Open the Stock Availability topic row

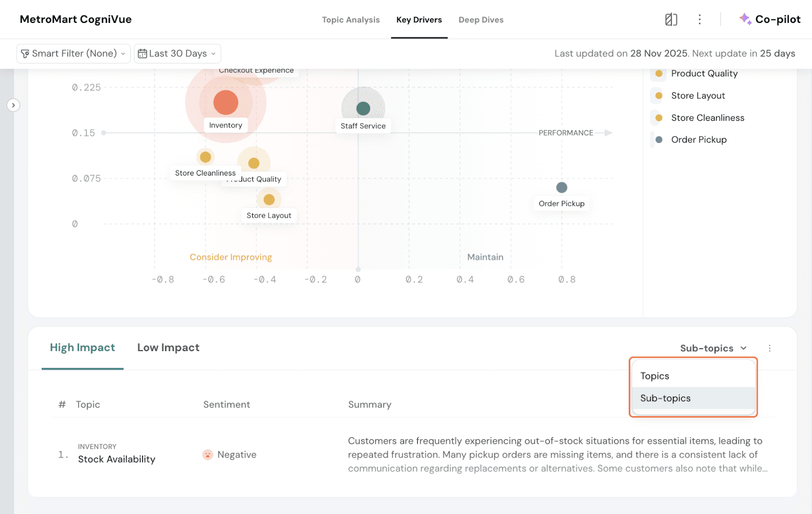click(116, 459)
